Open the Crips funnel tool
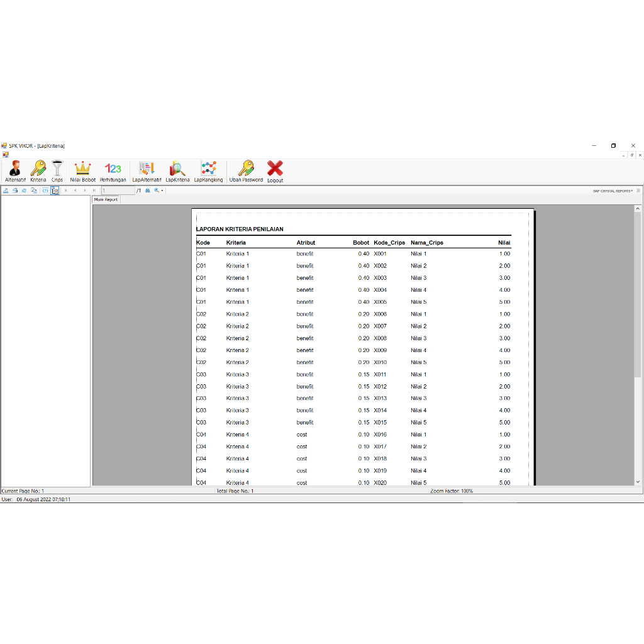This screenshot has height=644, width=644. [x=57, y=171]
